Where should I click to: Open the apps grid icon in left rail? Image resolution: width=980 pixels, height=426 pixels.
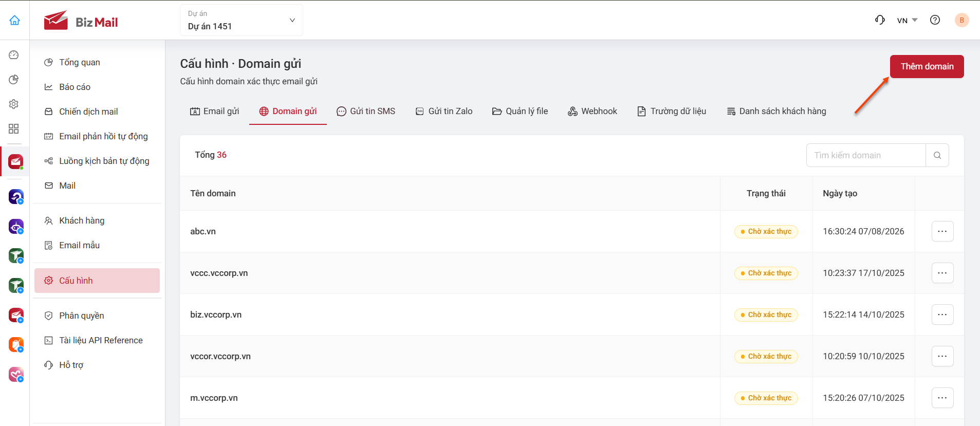pos(14,128)
